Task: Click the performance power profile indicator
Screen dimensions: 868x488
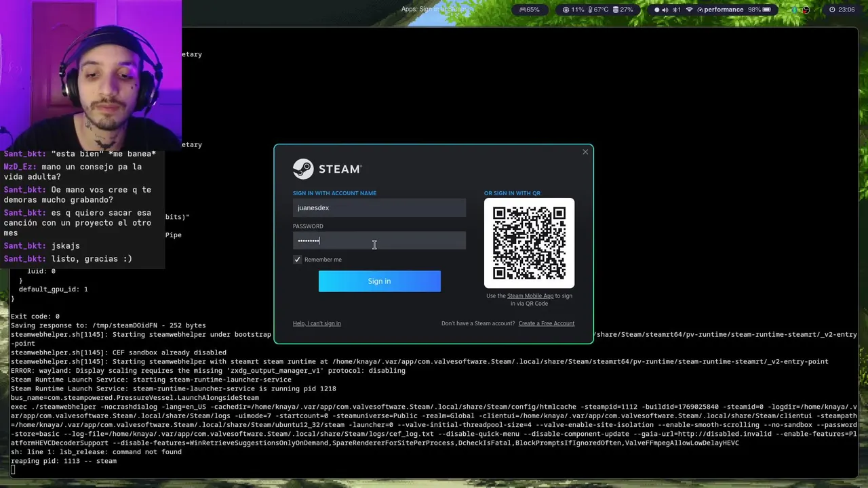Action: [720, 9]
